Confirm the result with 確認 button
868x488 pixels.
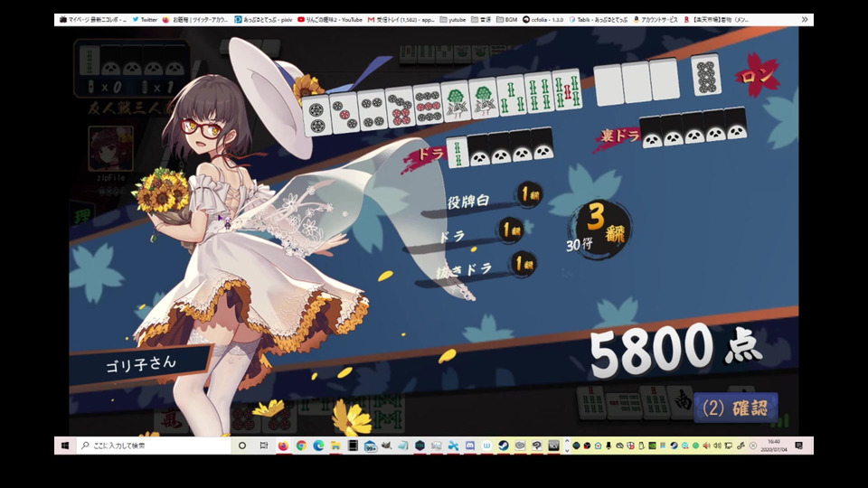pyautogui.click(x=735, y=408)
